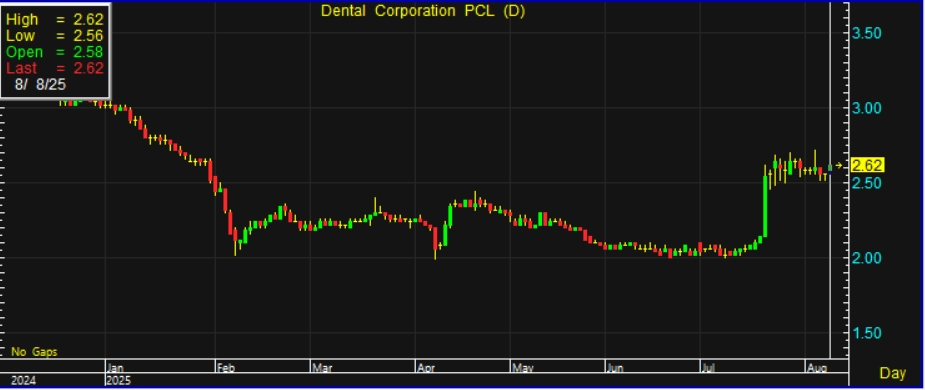
Task: Click the Feb month label on time axis
Action: (x=226, y=368)
